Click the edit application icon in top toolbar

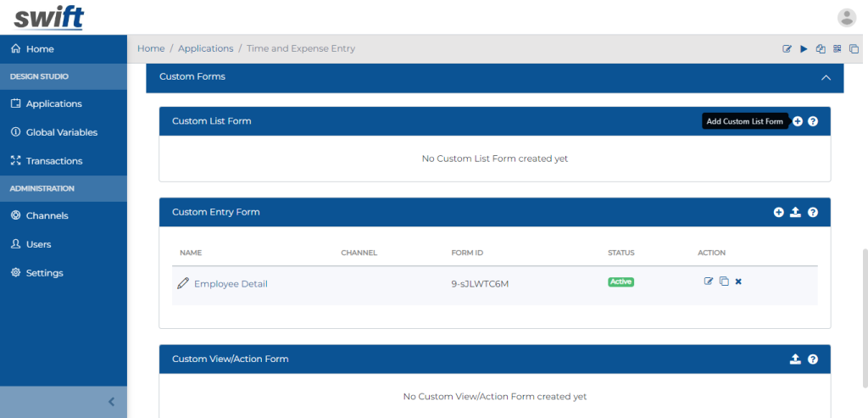coord(787,49)
